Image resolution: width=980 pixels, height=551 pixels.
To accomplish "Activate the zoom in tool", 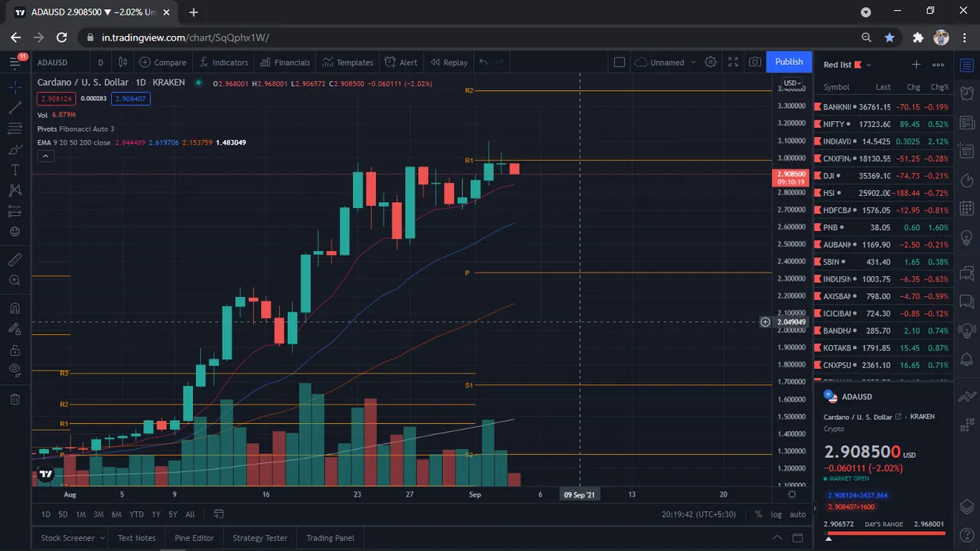I will point(15,281).
